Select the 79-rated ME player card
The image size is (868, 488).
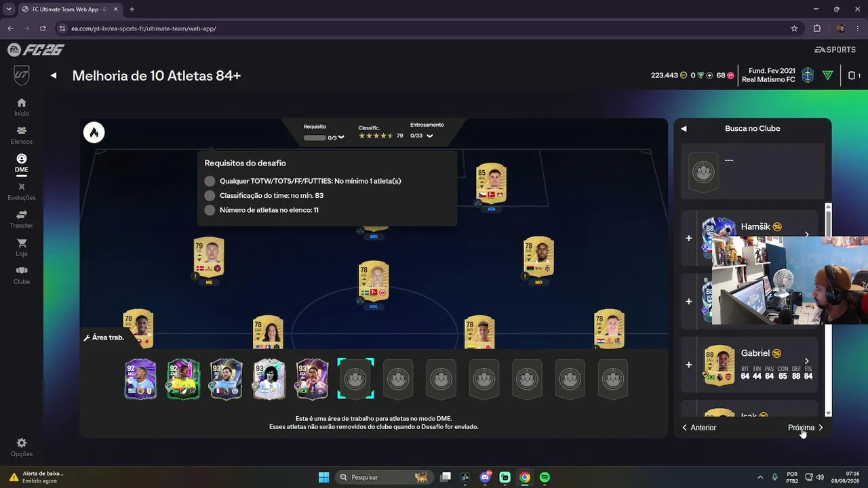(x=209, y=257)
